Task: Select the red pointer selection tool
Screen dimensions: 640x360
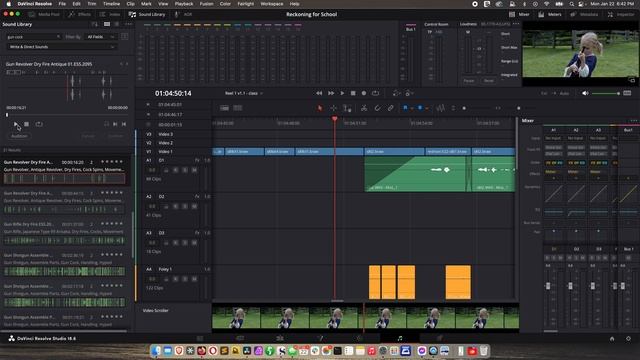Action: click(x=320, y=108)
